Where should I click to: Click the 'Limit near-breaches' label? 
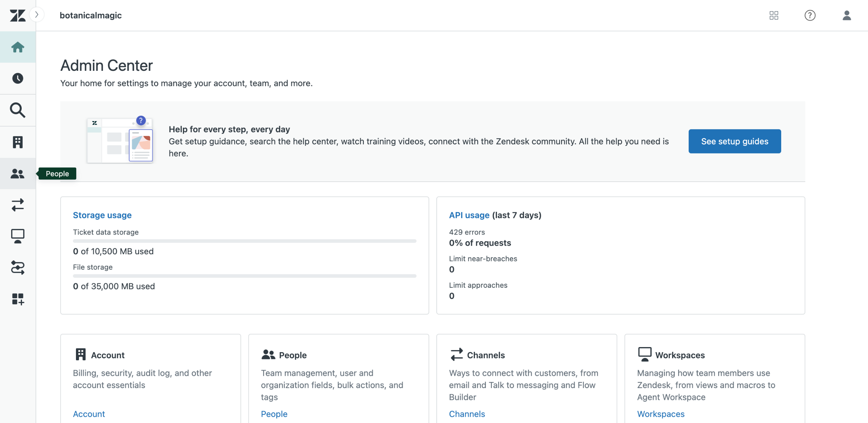[x=483, y=259]
